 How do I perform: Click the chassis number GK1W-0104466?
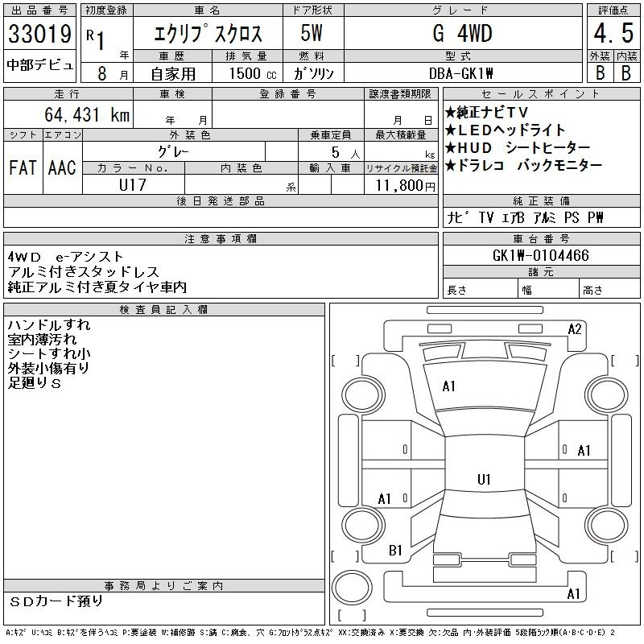(540, 256)
